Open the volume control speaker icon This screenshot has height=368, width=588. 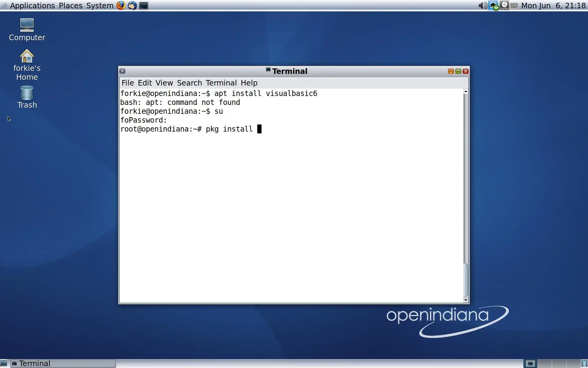click(x=482, y=6)
